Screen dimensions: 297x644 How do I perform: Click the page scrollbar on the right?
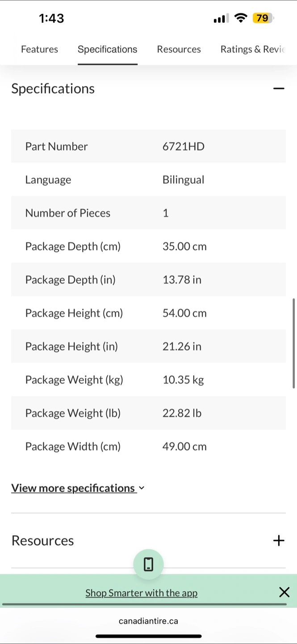(293, 343)
